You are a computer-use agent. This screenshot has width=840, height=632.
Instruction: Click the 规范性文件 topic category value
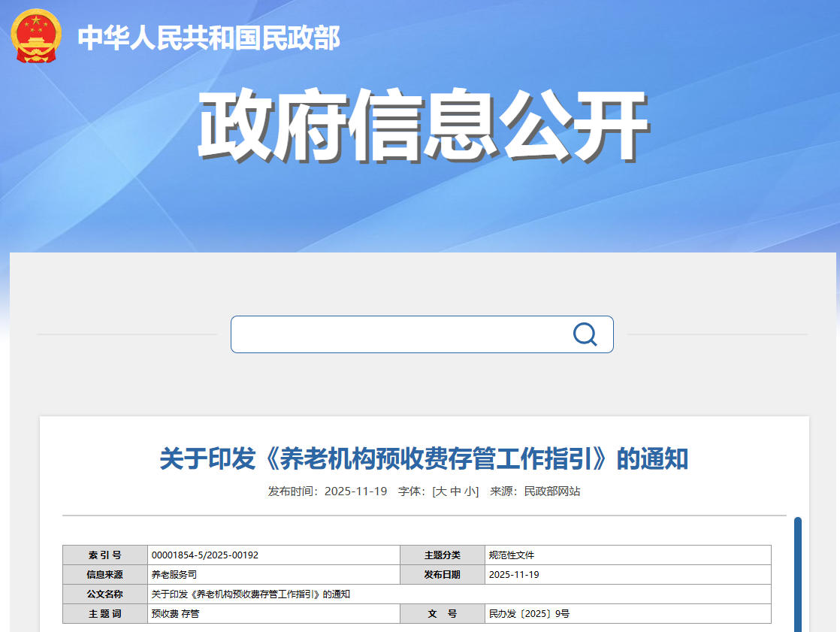click(x=511, y=555)
